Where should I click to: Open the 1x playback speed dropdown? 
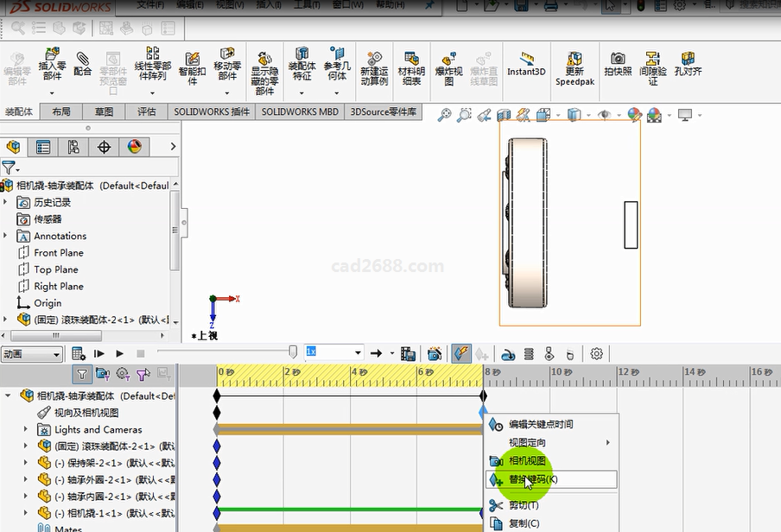(x=358, y=352)
